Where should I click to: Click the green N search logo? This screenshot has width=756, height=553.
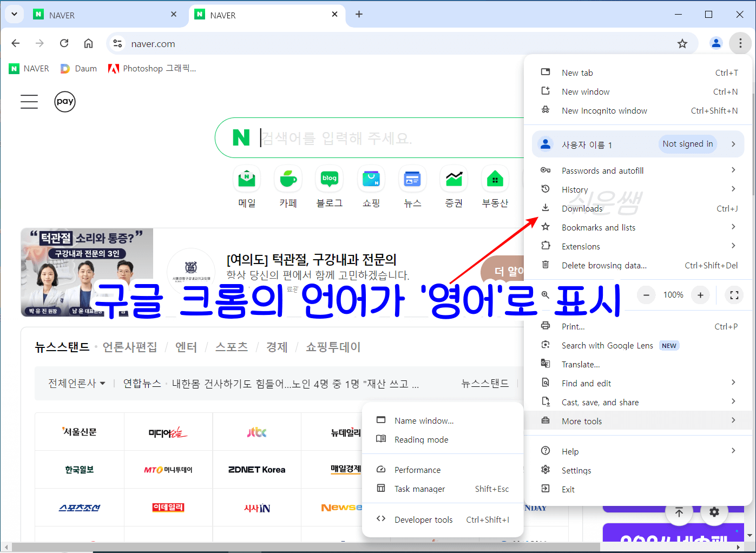pos(240,137)
